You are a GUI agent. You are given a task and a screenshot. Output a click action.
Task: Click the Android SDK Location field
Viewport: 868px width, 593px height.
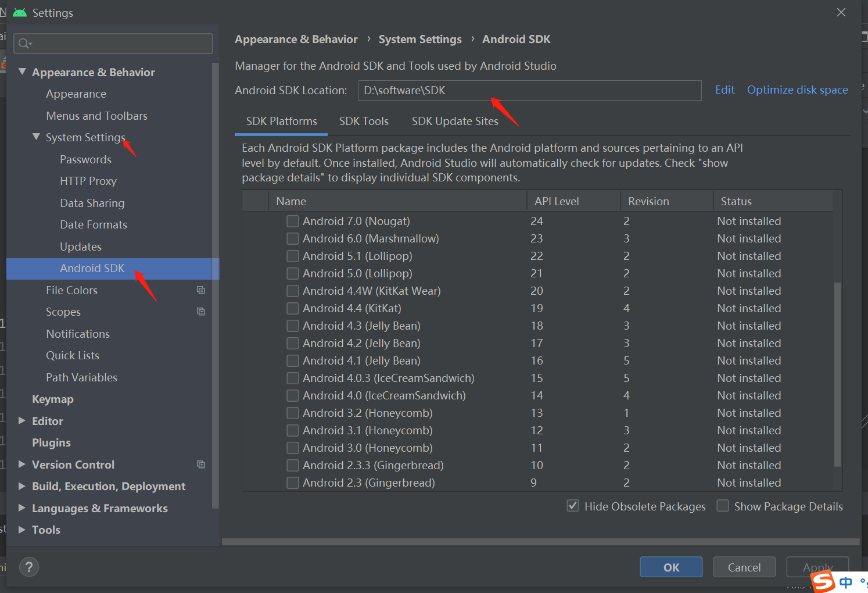(x=530, y=90)
